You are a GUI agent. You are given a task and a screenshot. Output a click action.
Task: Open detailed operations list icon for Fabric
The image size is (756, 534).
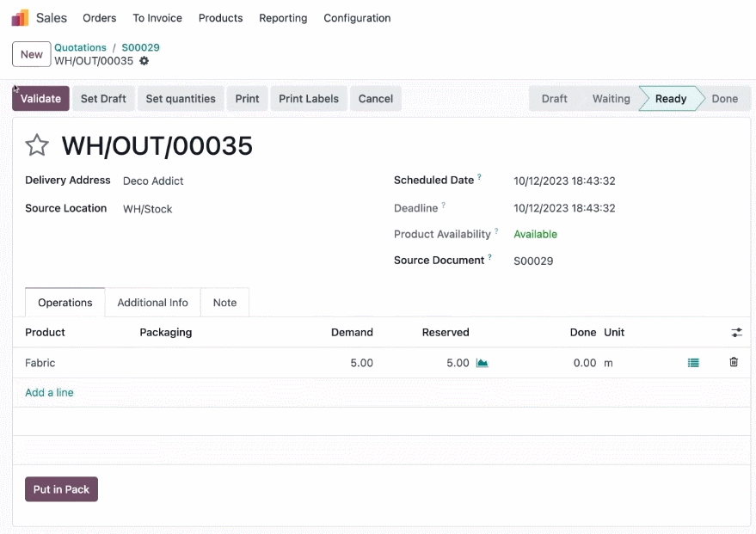693,362
